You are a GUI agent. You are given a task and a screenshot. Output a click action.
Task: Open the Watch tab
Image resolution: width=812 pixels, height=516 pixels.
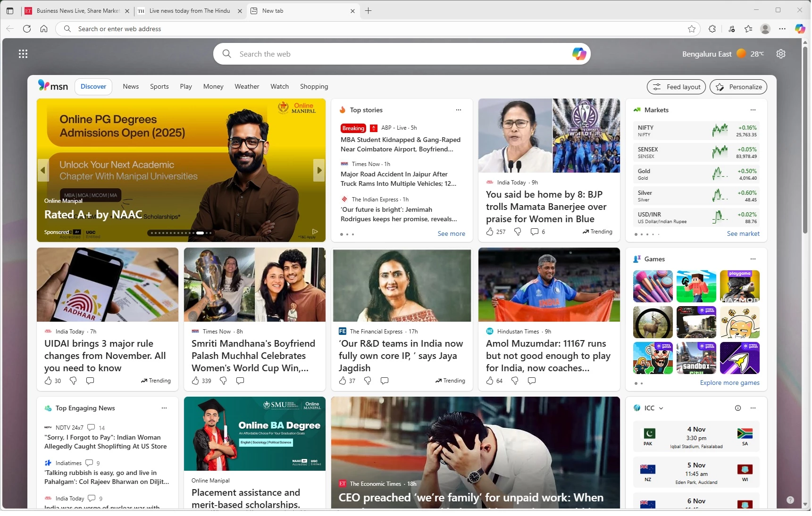[280, 86]
